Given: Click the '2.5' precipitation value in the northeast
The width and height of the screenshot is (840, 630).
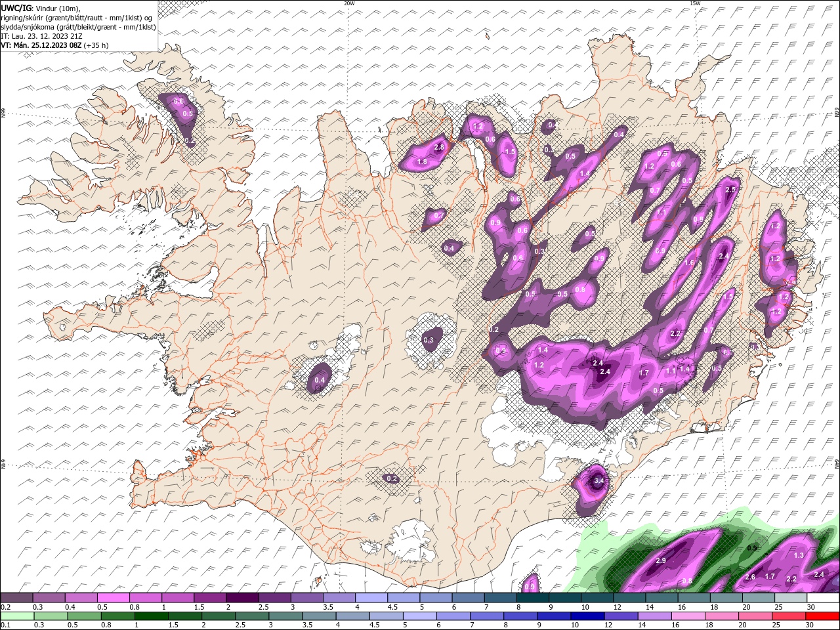Looking at the screenshot, I should 730,189.
